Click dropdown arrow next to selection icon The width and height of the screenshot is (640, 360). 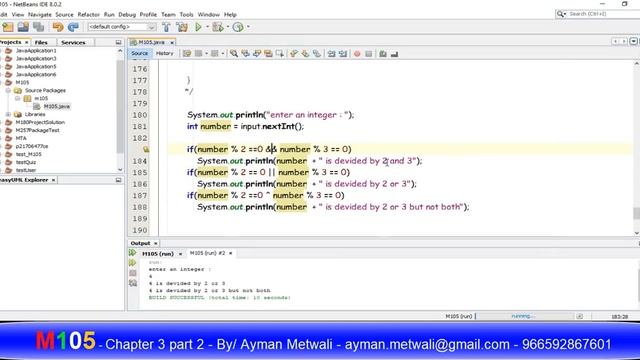[x=222, y=54]
